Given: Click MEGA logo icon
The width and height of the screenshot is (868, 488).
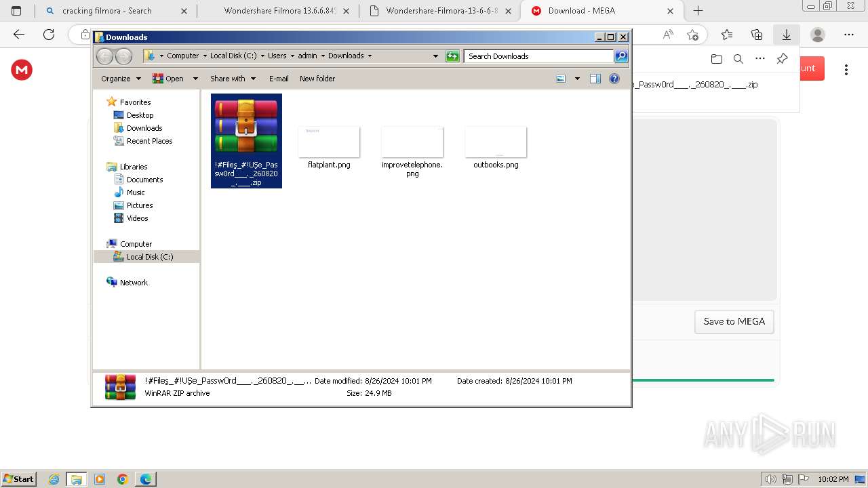Looking at the screenshot, I should [22, 69].
